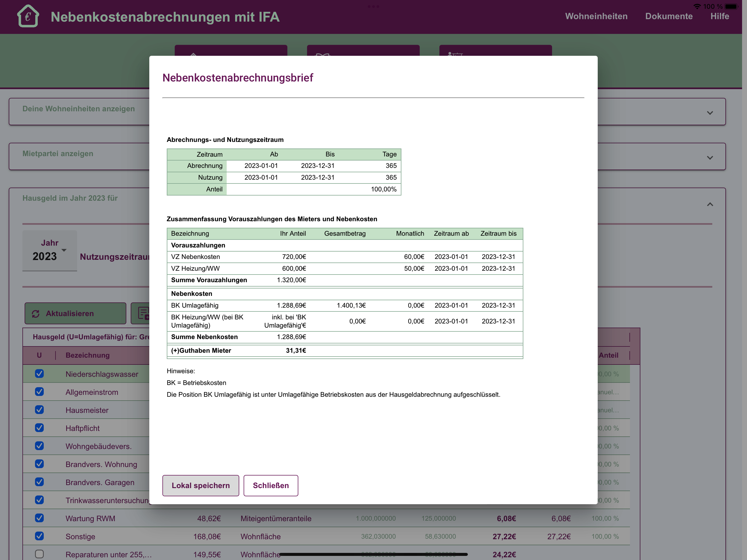Click the Nutzungszeitraum label

click(x=115, y=257)
